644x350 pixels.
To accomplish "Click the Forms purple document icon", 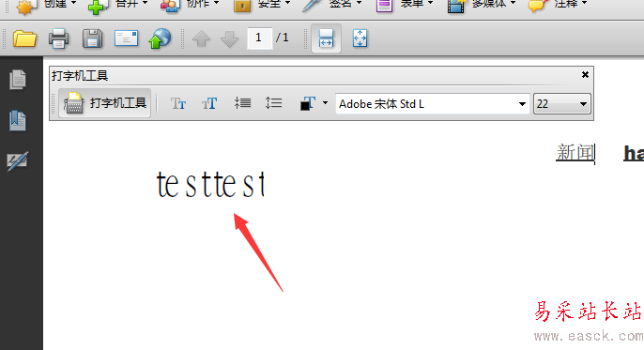I will click(x=385, y=6).
